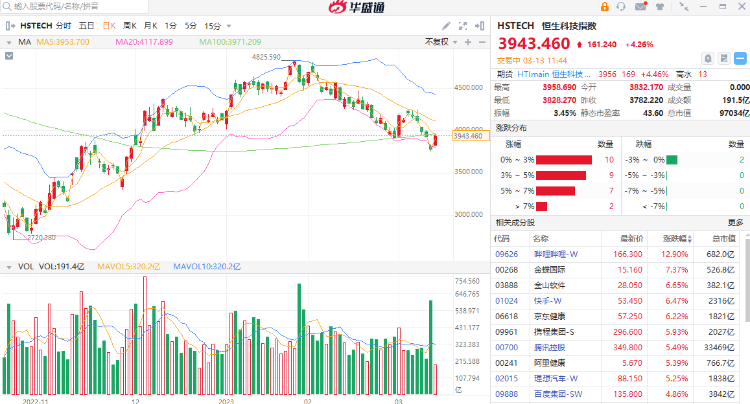
Task: Open customer service headset icon
Action: (x=621, y=7)
